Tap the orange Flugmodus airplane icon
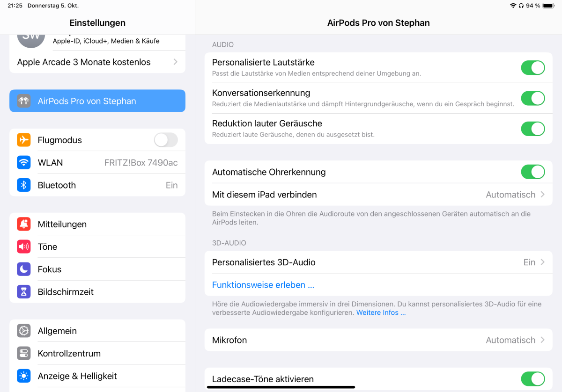The height and width of the screenshot is (392, 562). pos(24,140)
